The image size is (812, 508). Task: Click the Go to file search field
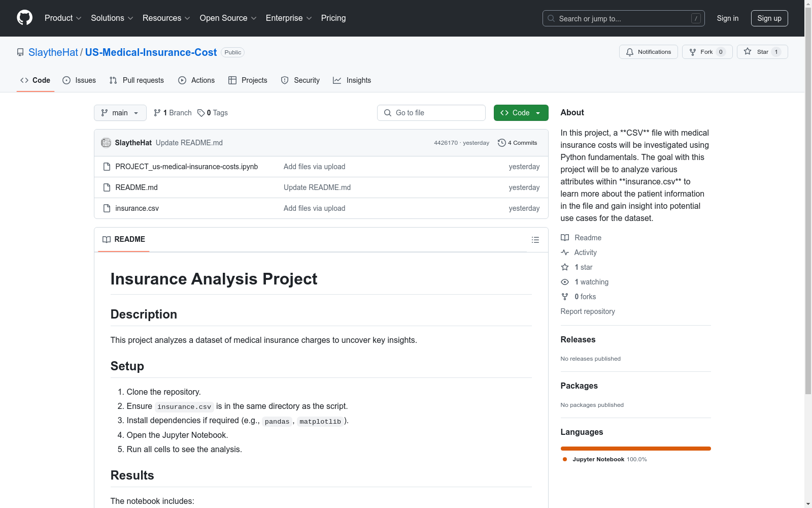(431, 113)
